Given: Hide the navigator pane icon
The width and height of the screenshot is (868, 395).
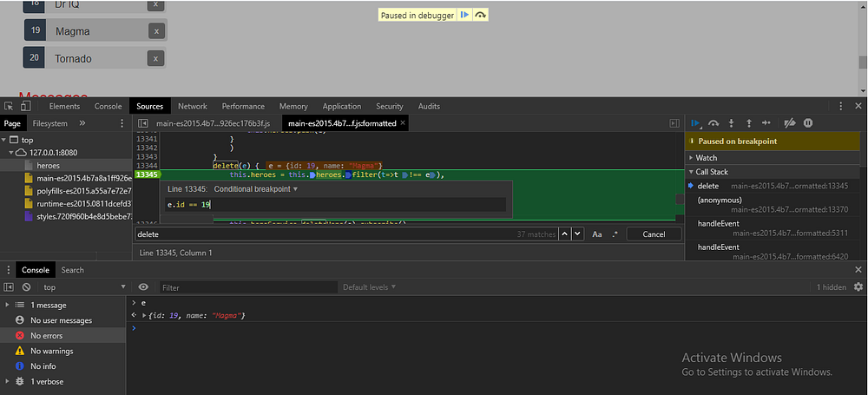Looking at the screenshot, I should tap(143, 123).
